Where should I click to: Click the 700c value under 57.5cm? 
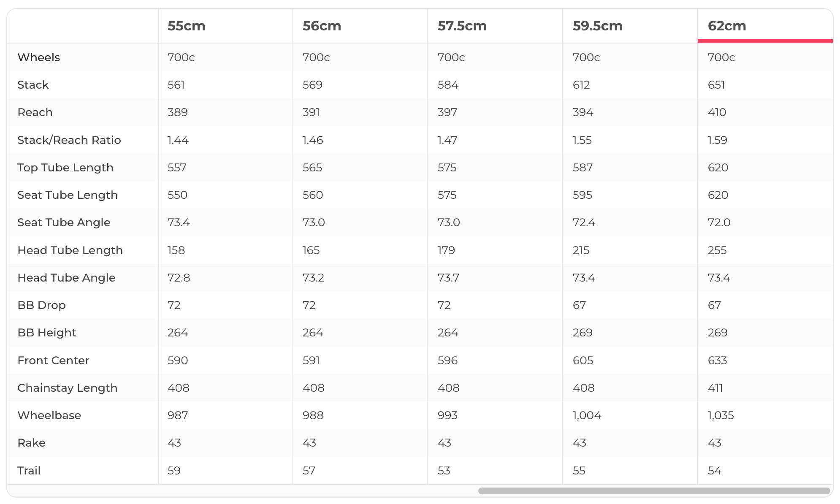click(x=451, y=57)
